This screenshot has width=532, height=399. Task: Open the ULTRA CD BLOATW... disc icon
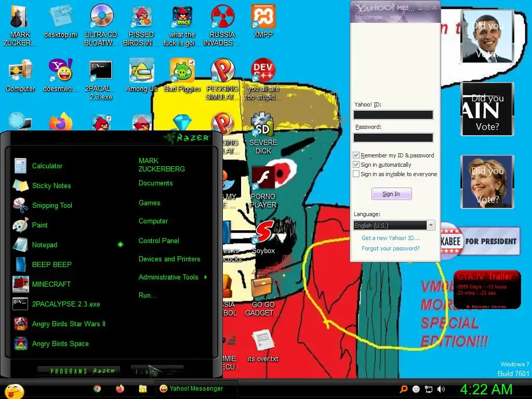101,25
